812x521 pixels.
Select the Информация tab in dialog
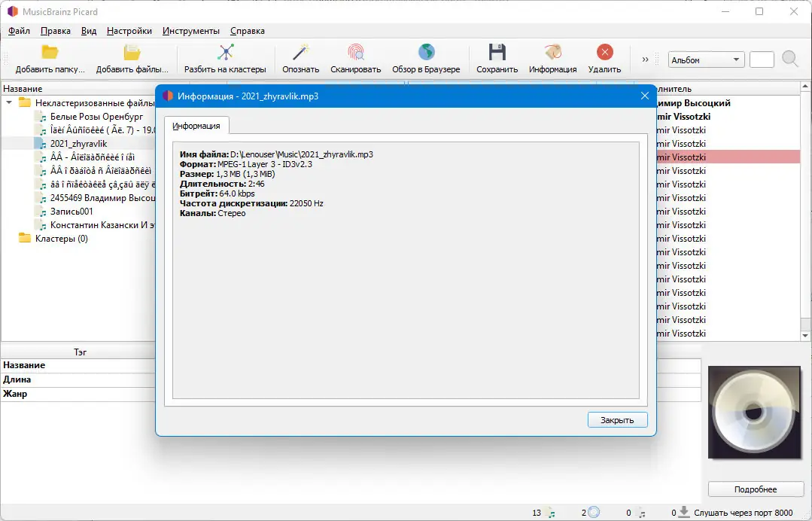point(196,126)
